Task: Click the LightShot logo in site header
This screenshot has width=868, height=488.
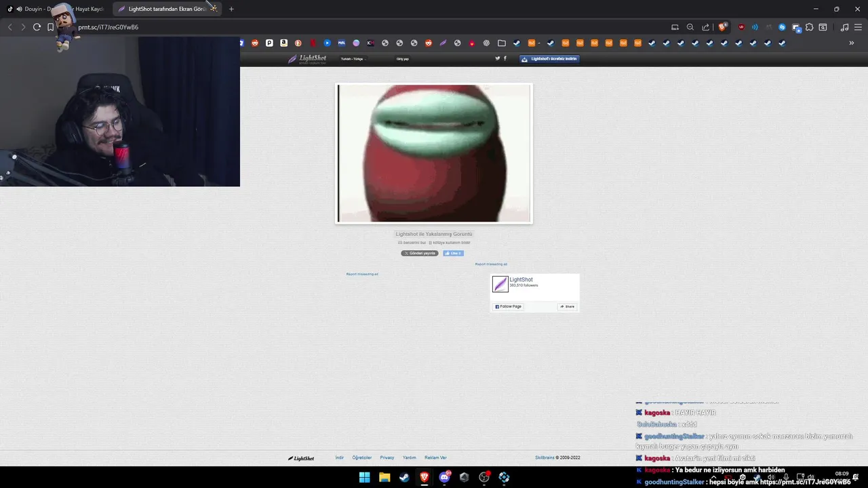Action: tap(307, 59)
